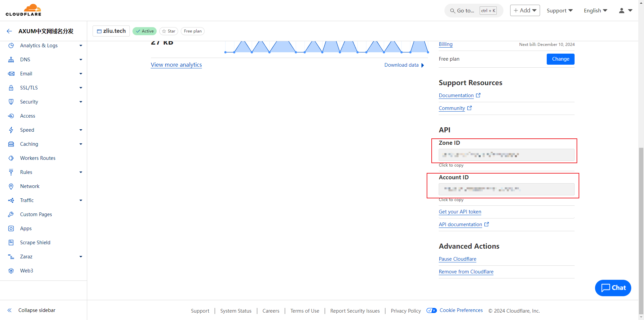
Task: Expand the Caching sidebar section
Action: [x=81, y=144]
